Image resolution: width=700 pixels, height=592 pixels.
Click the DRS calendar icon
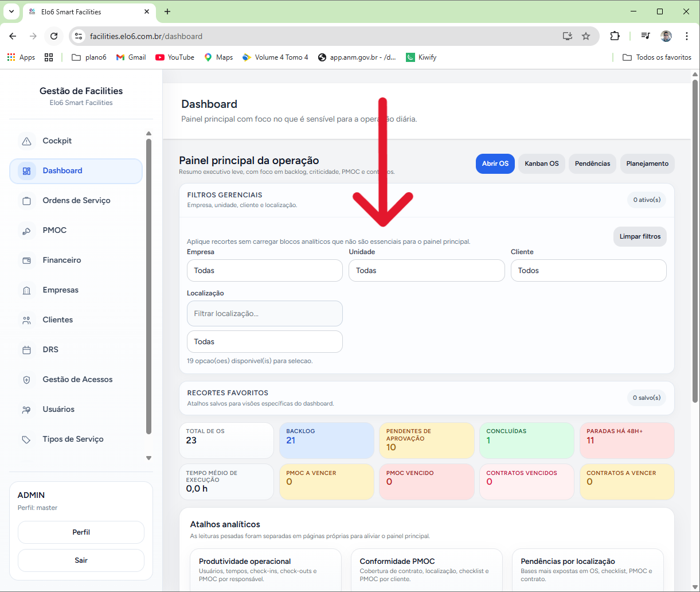pyautogui.click(x=26, y=350)
